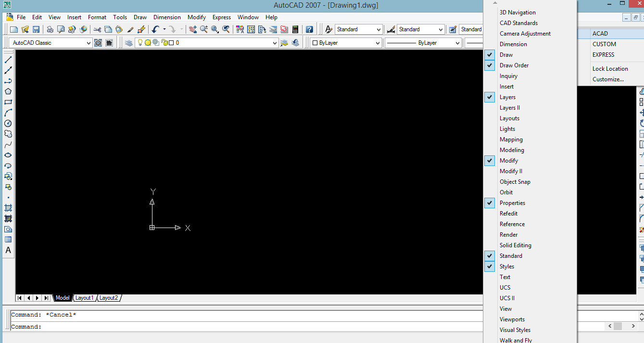Select Lock Location from the submenu
Viewport: 644px width, 343px height.
click(610, 68)
